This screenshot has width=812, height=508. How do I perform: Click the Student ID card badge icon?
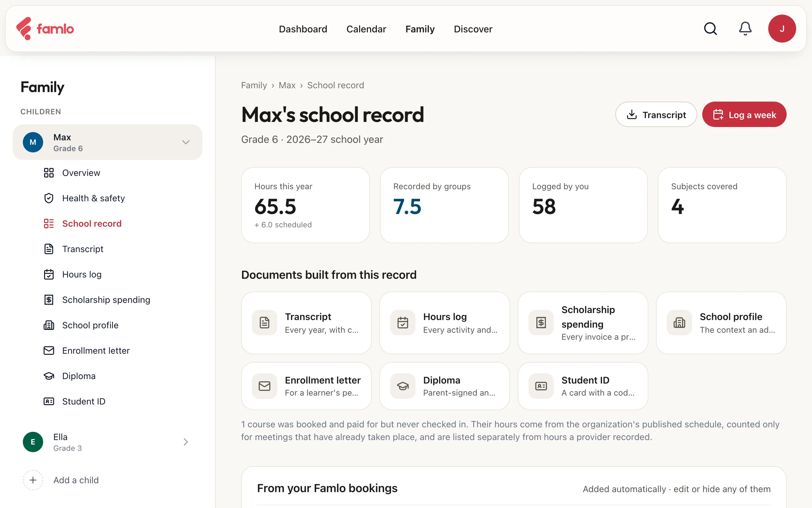pyautogui.click(x=541, y=386)
